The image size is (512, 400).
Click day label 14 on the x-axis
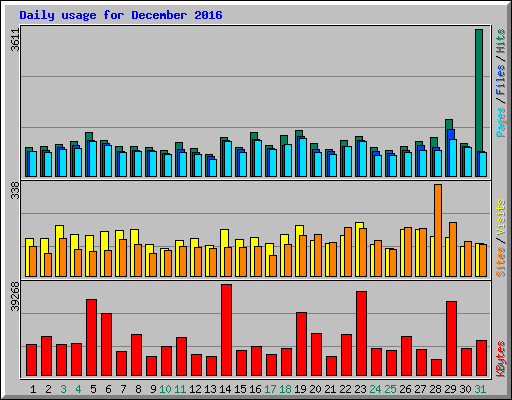click(x=225, y=389)
